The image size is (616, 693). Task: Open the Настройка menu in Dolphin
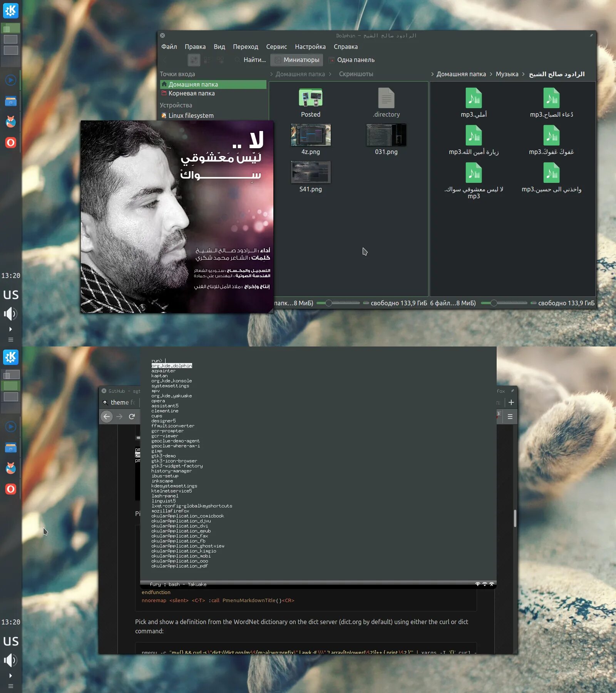click(310, 47)
